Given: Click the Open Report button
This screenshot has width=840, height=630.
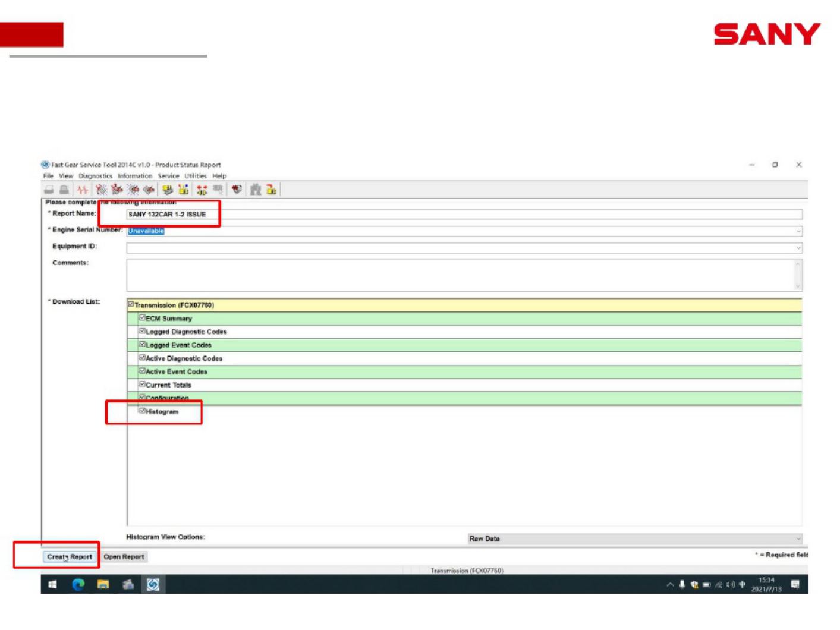Looking at the screenshot, I should pyautogui.click(x=124, y=557).
